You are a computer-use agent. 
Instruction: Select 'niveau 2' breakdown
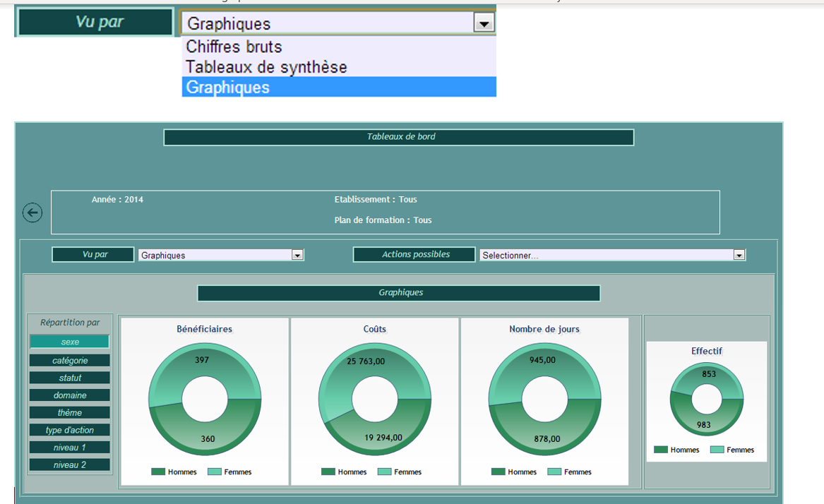pyautogui.click(x=70, y=465)
